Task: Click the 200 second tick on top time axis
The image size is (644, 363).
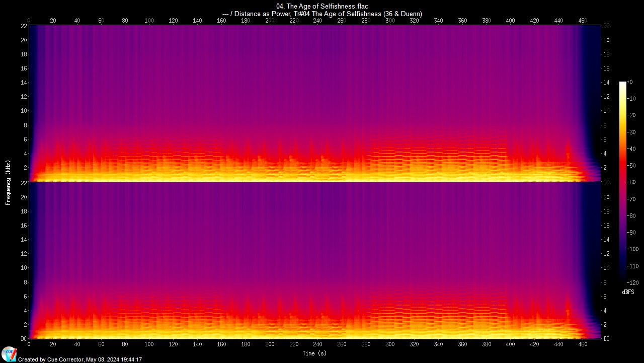Action: pyautogui.click(x=270, y=21)
